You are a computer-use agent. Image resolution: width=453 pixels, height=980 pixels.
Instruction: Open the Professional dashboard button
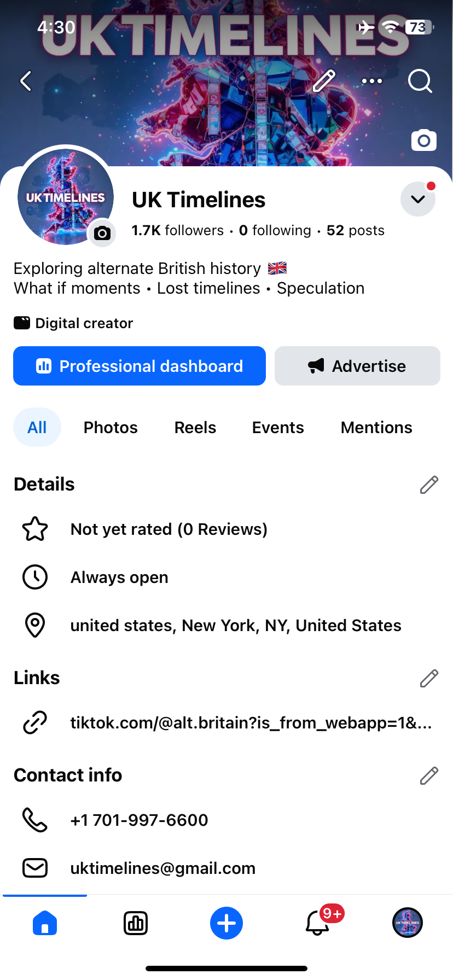point(140,366)
